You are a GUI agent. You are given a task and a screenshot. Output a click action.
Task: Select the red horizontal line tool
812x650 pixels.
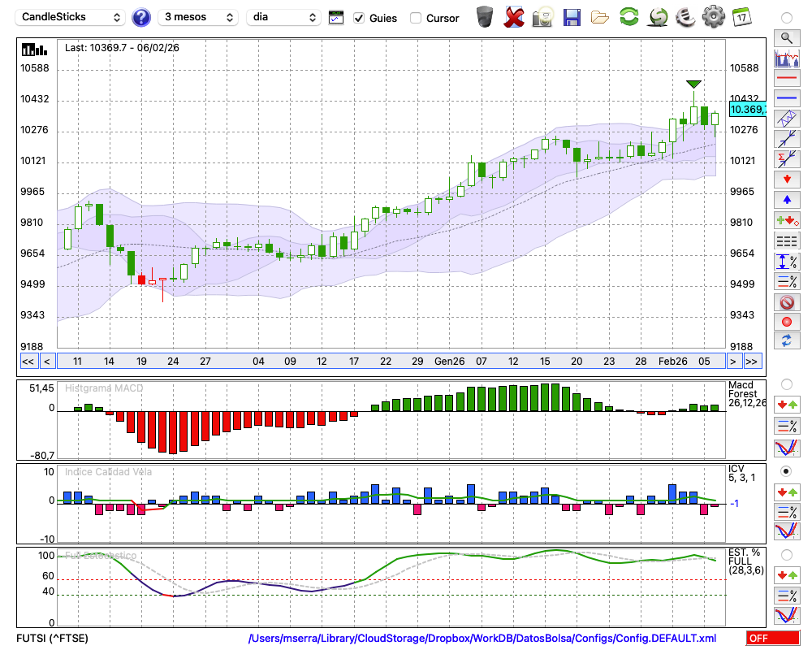[787, 79]
